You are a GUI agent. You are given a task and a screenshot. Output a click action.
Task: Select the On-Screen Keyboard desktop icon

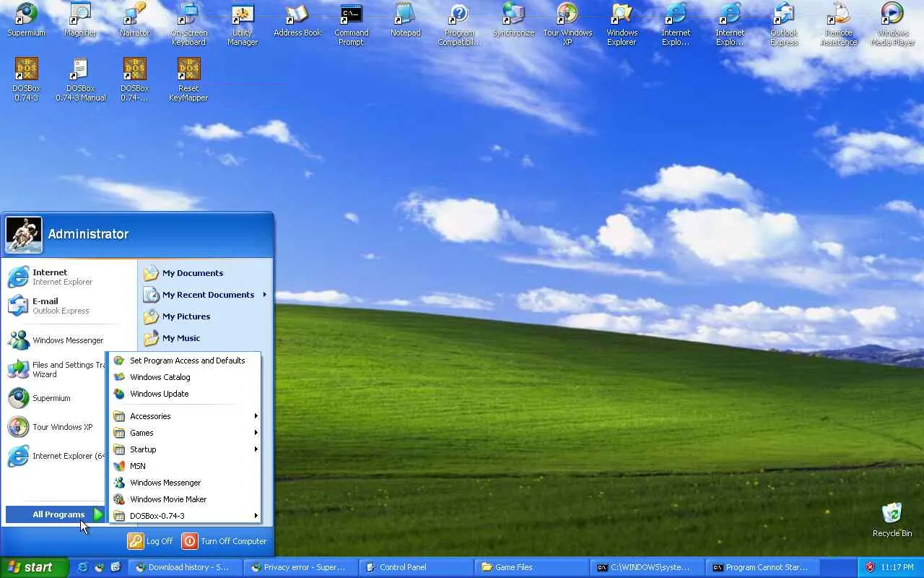pyautogui.click(x=188, y=25)
